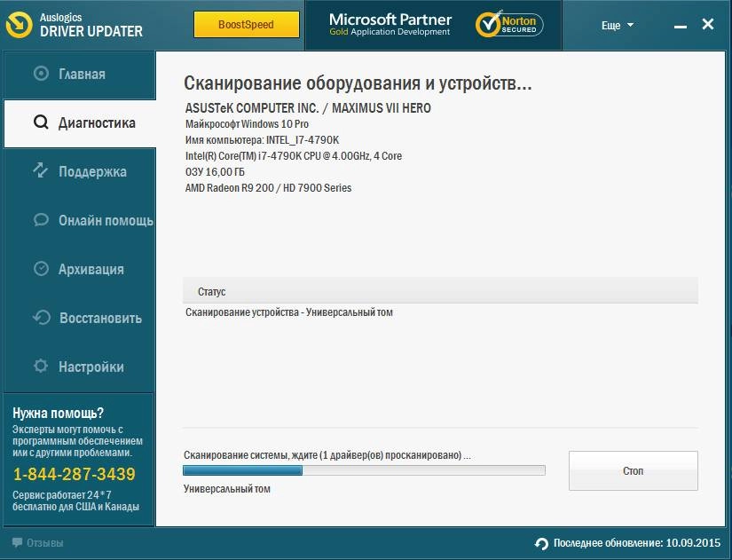Click the ОЗУ 16,00 ГБ text
Screen dimensions: 732x560
pos(215,172)
